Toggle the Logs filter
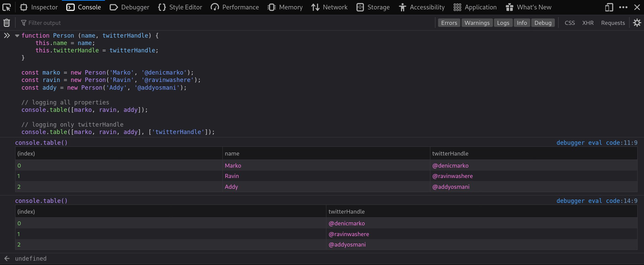The image size is (644, 265). coord(503,23)
